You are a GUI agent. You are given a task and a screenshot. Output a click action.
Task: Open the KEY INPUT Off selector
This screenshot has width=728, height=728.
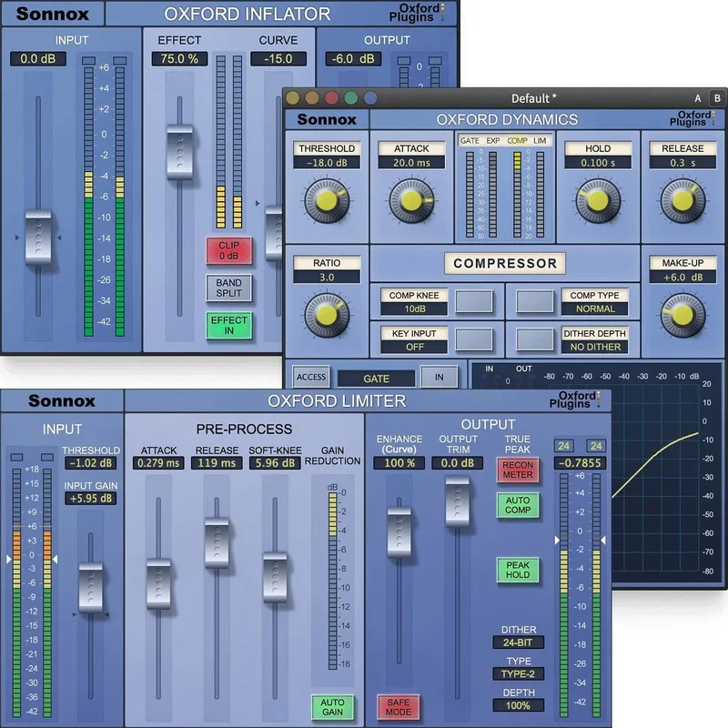(x=414, y=347)
